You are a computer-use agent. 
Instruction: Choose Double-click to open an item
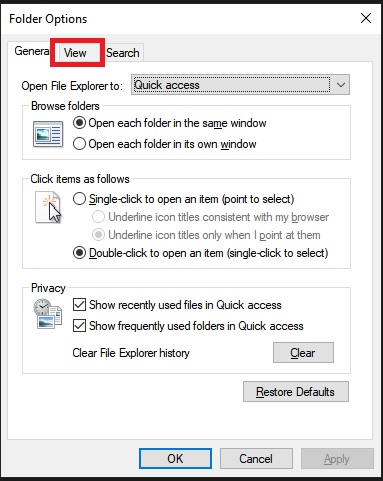(x=200, y=253)
